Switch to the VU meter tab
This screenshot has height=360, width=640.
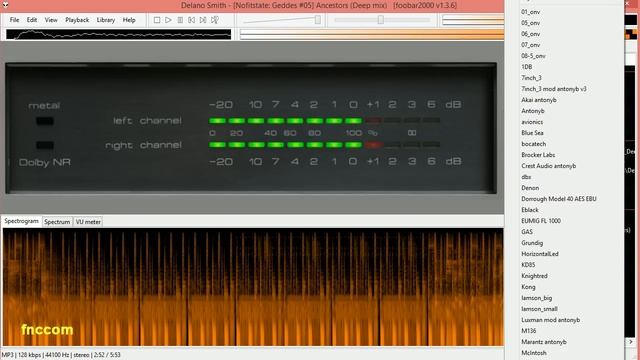point(88,222)
